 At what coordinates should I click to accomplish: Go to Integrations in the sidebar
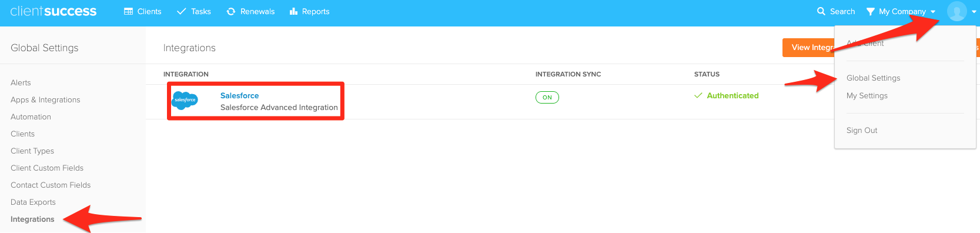coord(32,219)
